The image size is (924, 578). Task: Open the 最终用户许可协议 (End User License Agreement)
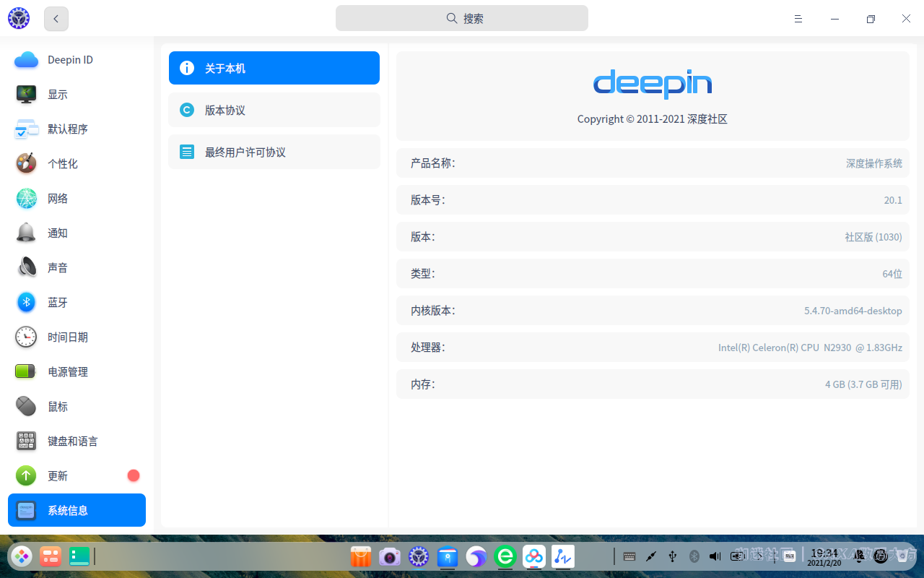[x=274, y=152]
